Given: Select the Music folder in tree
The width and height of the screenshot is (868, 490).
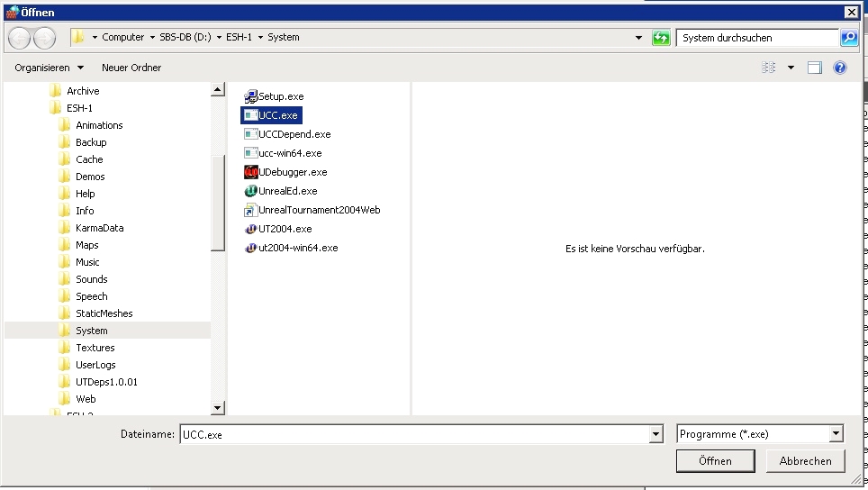Looking at the screenshot, I should pos(87,262).
